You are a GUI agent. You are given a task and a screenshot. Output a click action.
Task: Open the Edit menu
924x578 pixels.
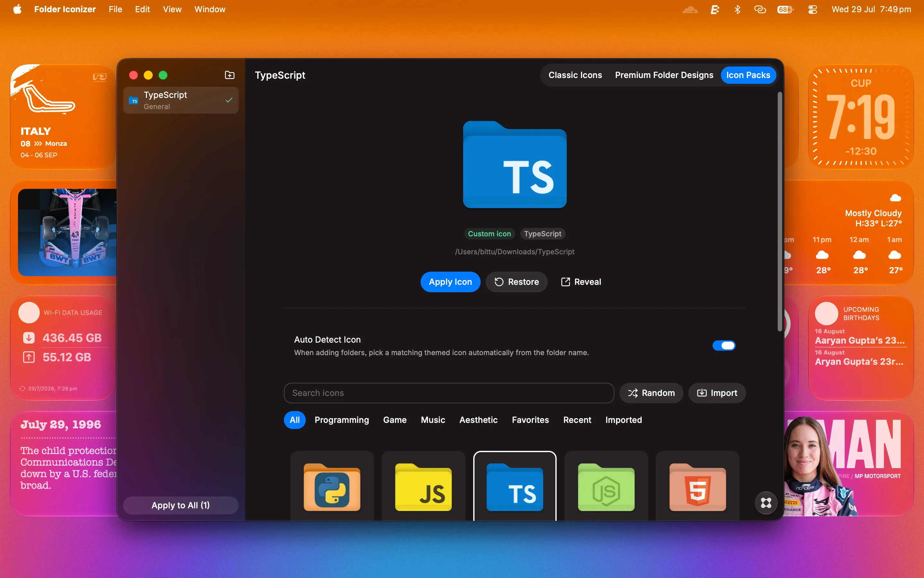(x=142, y=9)
